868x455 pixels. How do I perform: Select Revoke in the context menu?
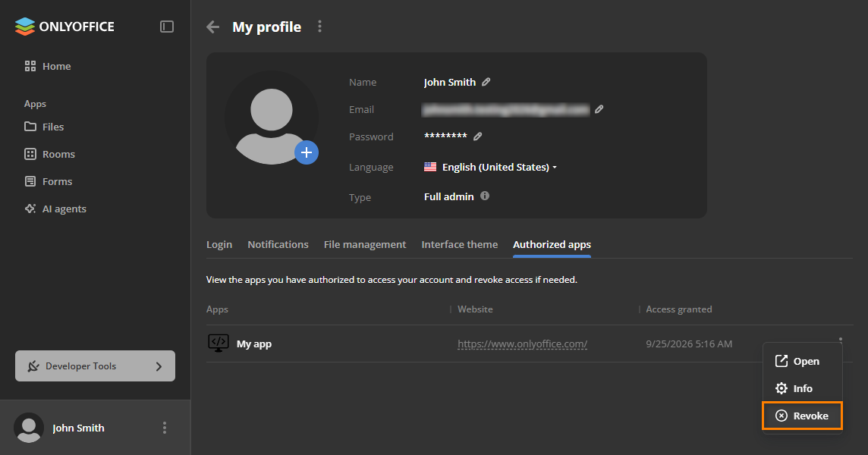tap(802, 416)
